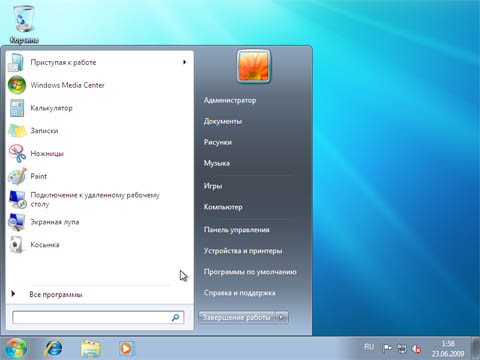The width and height of the screenshot is (480, 360).
Task: Open Устройства и принтеры
Action: coord(243,251)
